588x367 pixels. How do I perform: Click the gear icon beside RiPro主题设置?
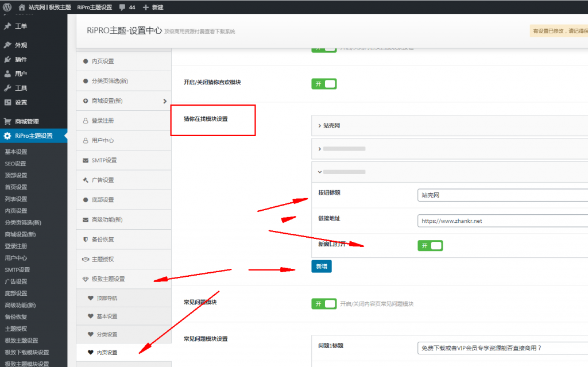pos(7,136)
